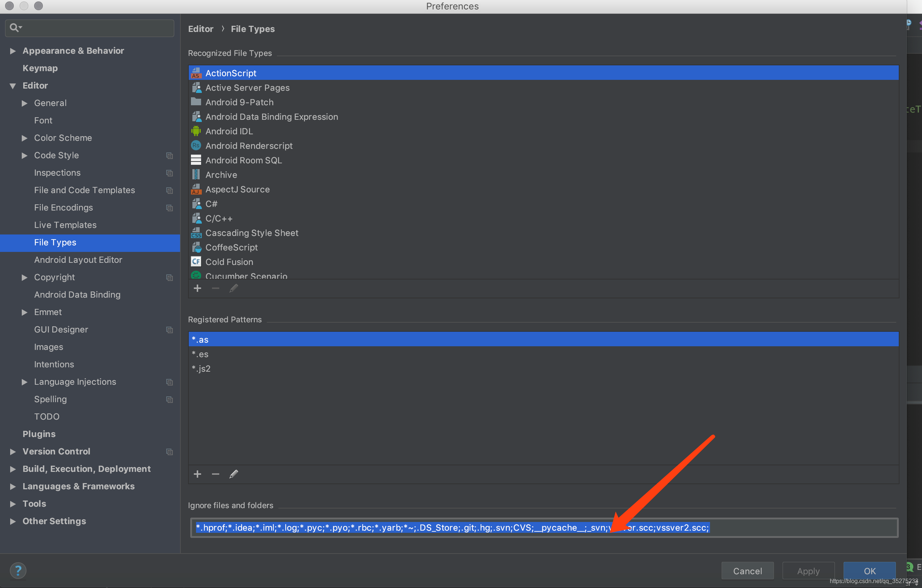Select the Archive file type
Viewport: 922px width, 588px height.
[x=221, y=175]
